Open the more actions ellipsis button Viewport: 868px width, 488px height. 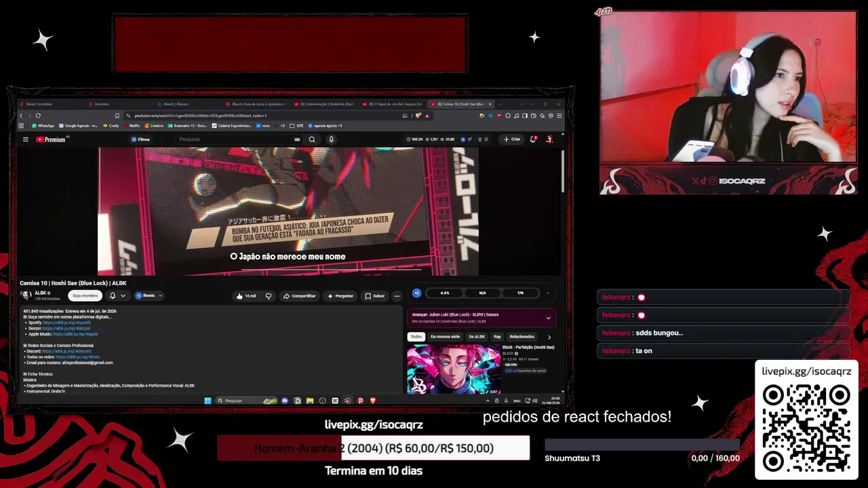coord(397,296)
